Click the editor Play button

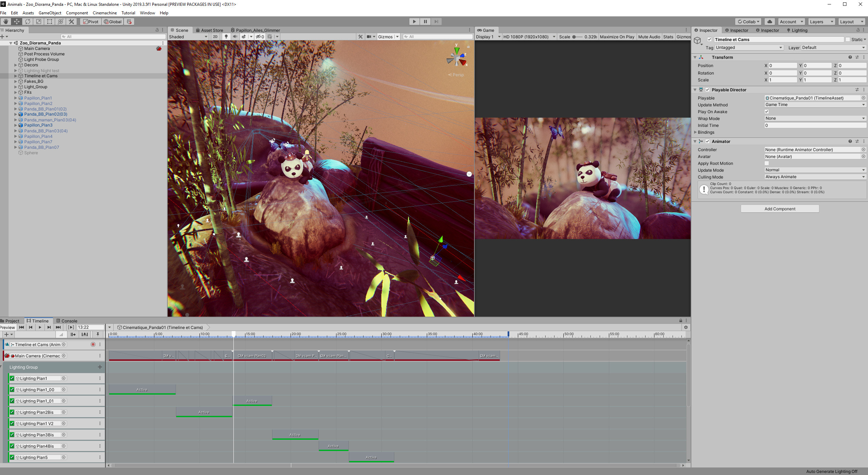[414, 22]
